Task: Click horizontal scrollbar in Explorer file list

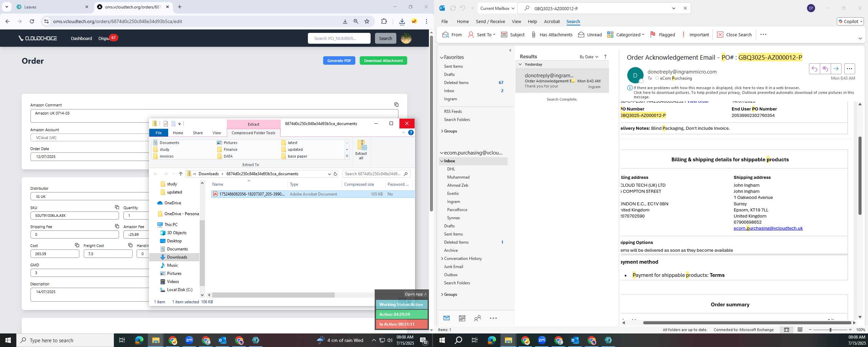Action: [x=273, y=295]
